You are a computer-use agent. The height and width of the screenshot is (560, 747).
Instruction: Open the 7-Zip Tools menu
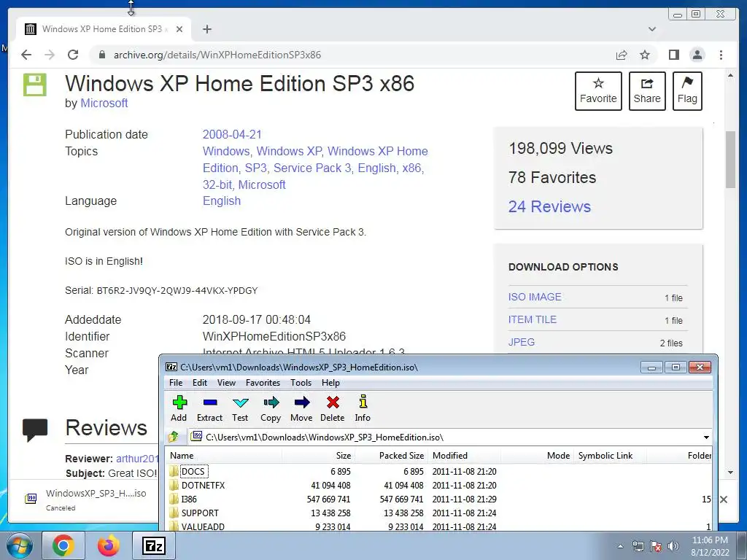(301, 382)
